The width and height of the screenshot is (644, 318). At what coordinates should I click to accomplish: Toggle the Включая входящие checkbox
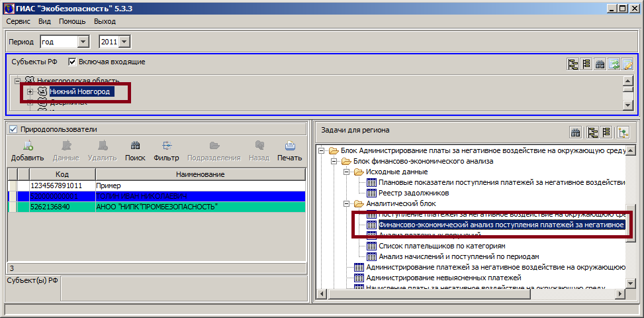click(x=73, y=62)
